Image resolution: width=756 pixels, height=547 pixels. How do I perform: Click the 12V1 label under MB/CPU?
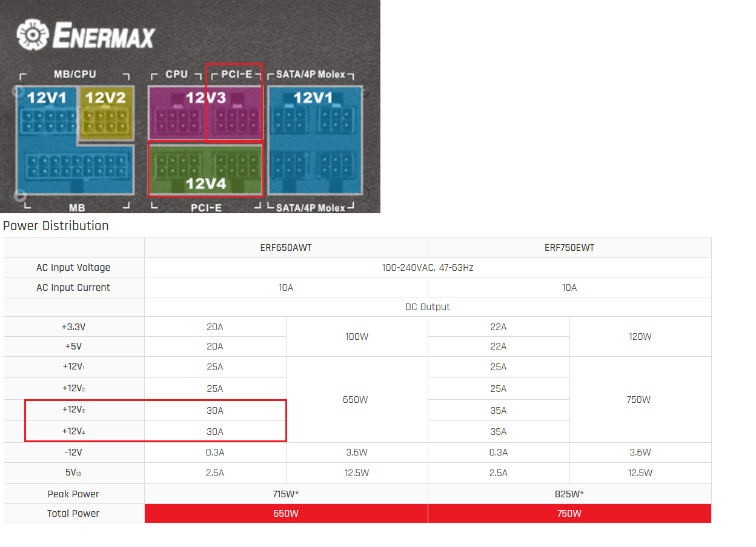click(x=47, y=97)
